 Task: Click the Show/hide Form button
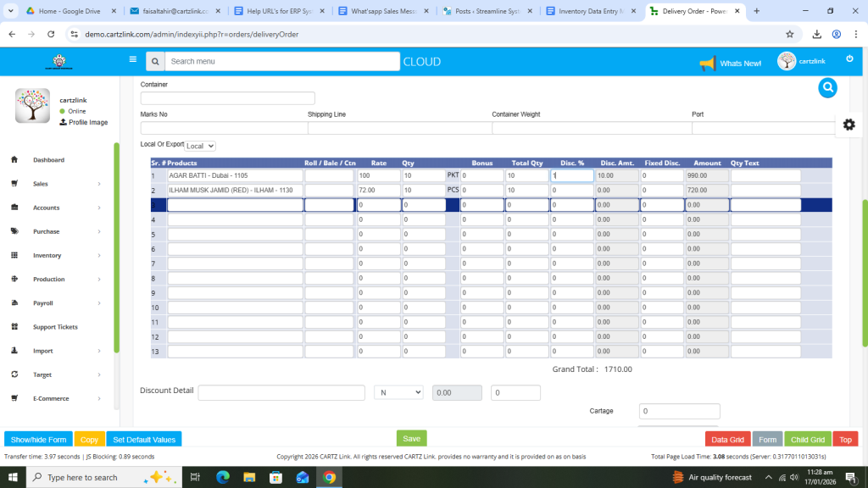[x=38, y=440]
